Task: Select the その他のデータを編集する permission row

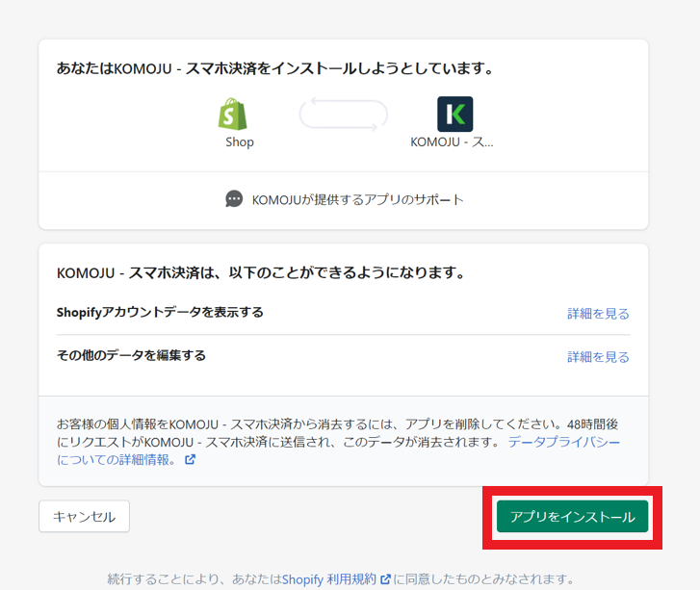Action: (x=131, y=356)
